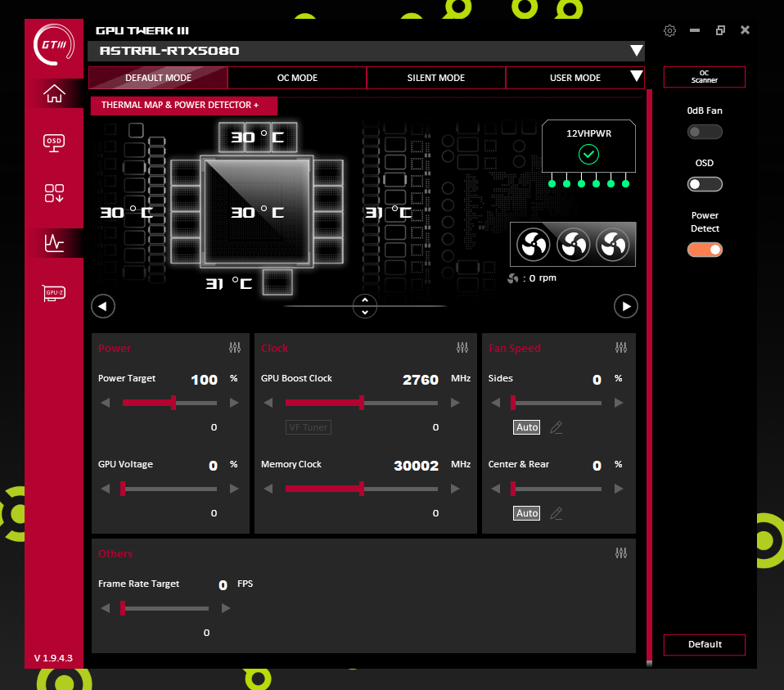Go to previous thermal view with left arrow
Viewport: 784px width, 690px height.
[x=103, y=306]
